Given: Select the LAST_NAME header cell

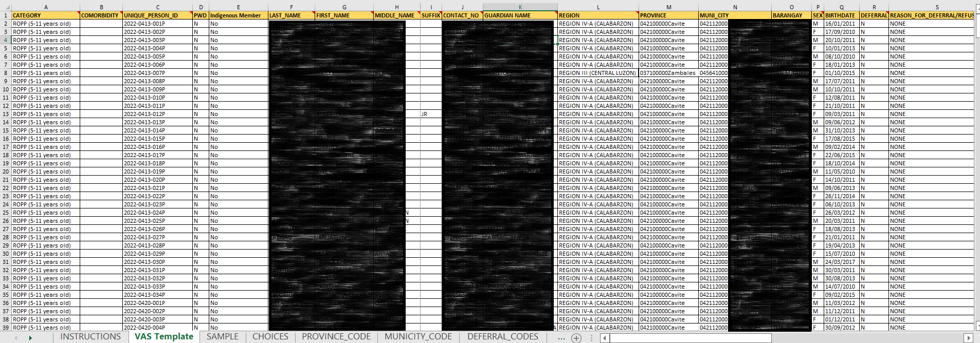Looking at the screenshot, I should (x=292, y=15).
